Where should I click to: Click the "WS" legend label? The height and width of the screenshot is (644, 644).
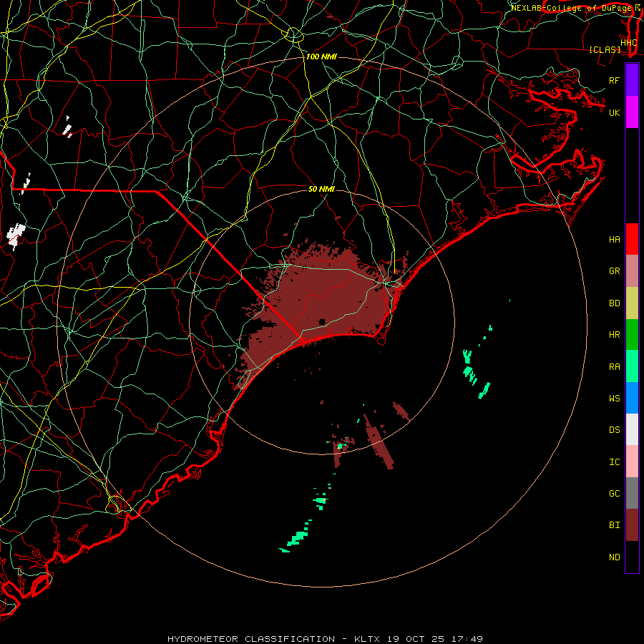[x=615, y=399]
